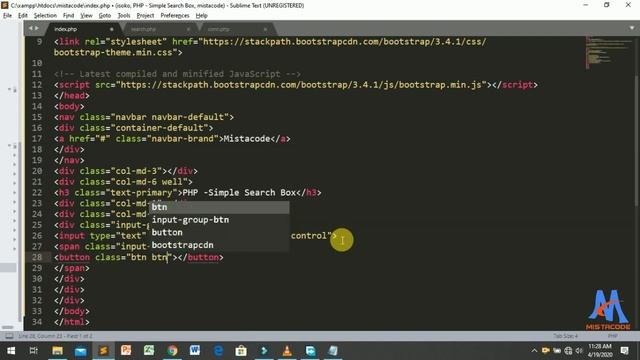640x360 pixels.
Task: Choose "bootstrapcdn" autocomplete suggestion
Action: (x=220, y=245)
